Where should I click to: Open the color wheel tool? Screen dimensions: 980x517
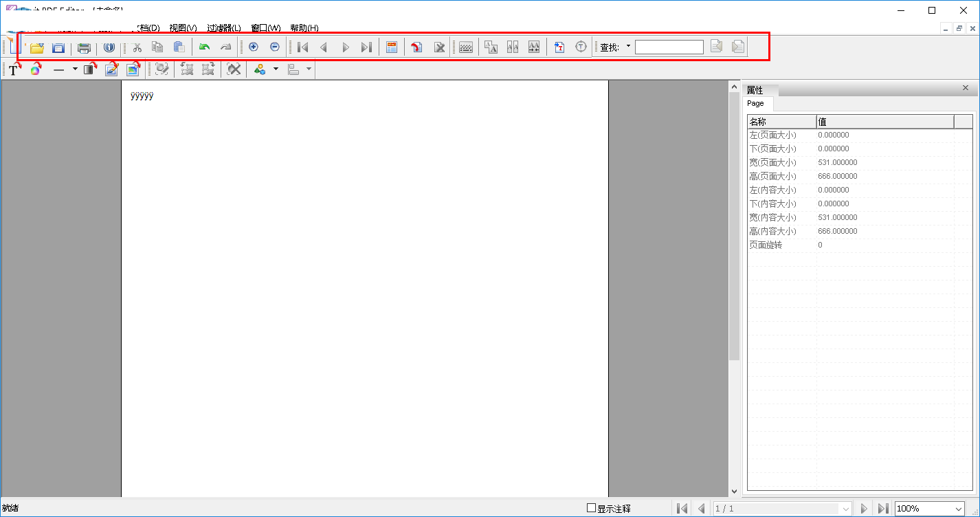tap(36, 69)
